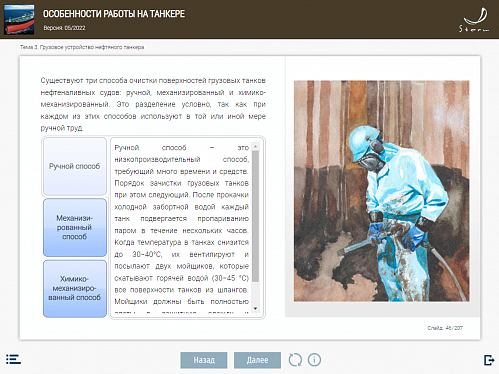
Task: Click the tank cleaner watercolor illustration
Action: 382,191
